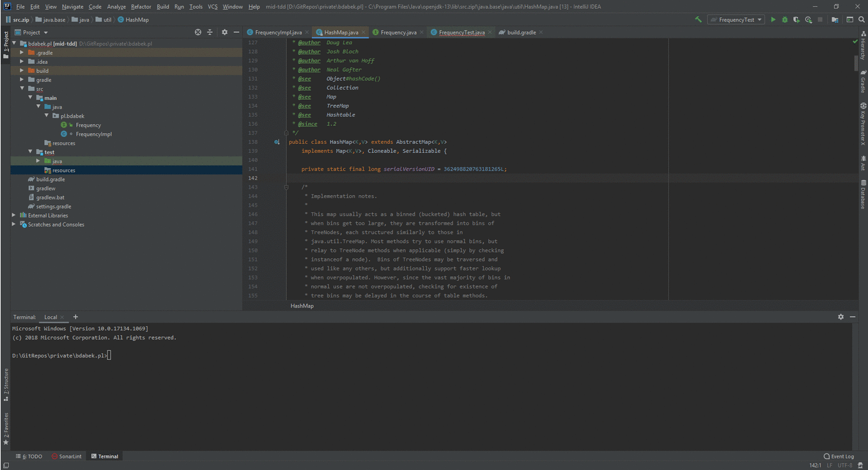
Task: Open Terminal panel settings gear
Action: [841, 317]
